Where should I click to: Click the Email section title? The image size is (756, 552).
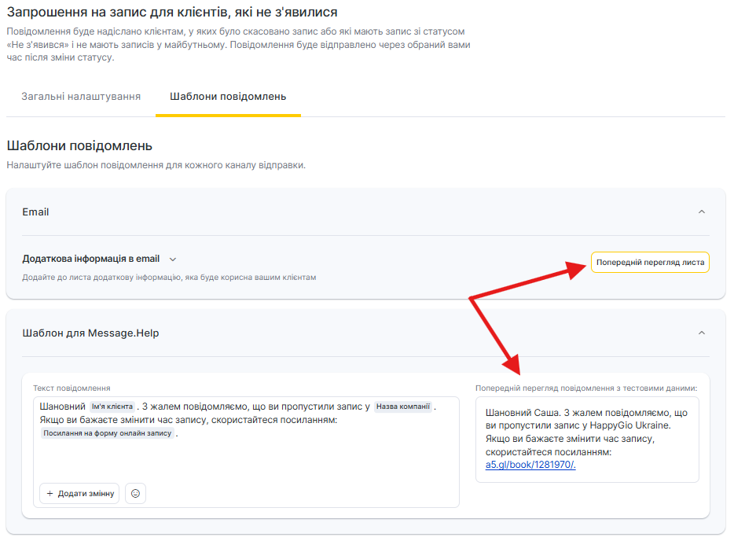tap(35, 212)
